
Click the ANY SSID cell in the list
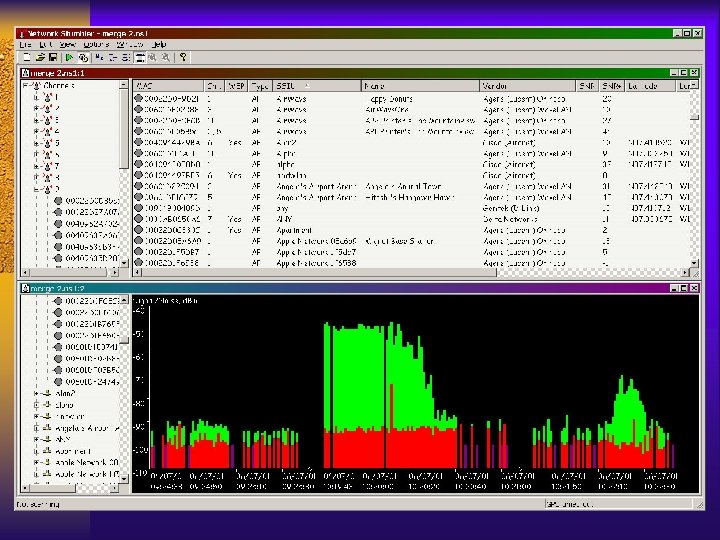pyautogui.click(x=284, y=219)
